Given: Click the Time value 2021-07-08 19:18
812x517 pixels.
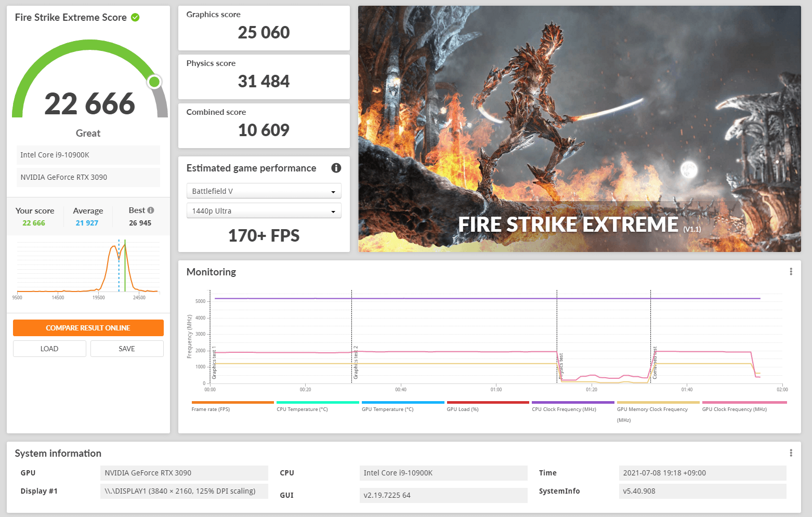Looking at the screenshot, I should [x=703, y=473].
